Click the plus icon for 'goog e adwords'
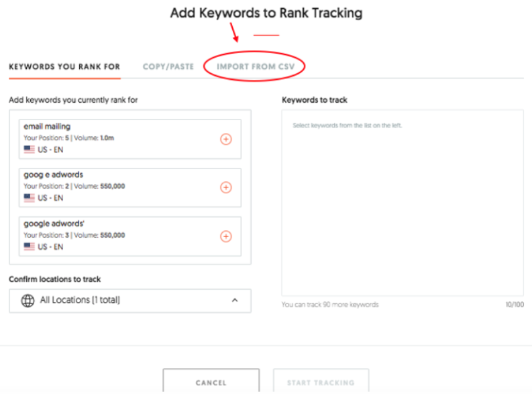This screenshot has width=532, height=394. click(226, 187)
